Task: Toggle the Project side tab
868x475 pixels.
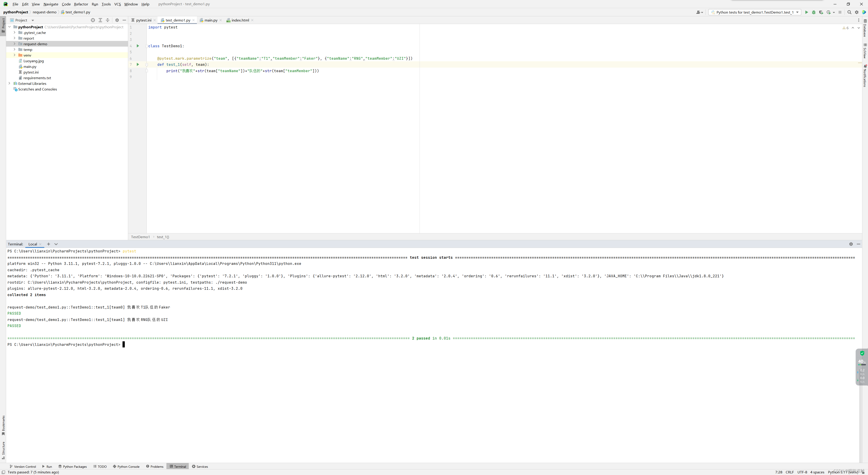Action: [x=3, y=26]
